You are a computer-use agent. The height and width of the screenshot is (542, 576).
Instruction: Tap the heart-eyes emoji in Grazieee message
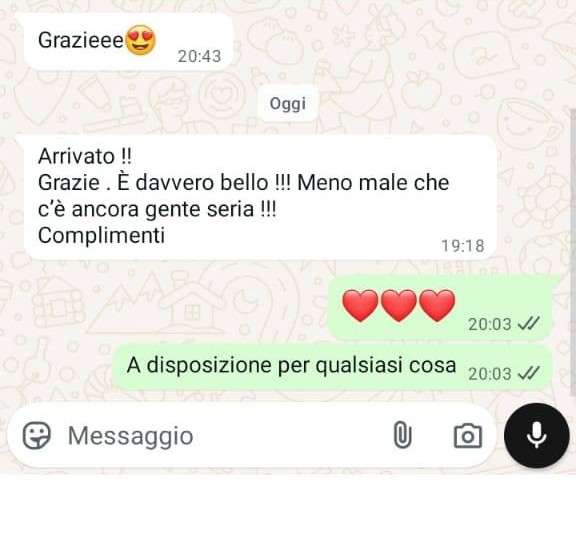click(141, 40)
